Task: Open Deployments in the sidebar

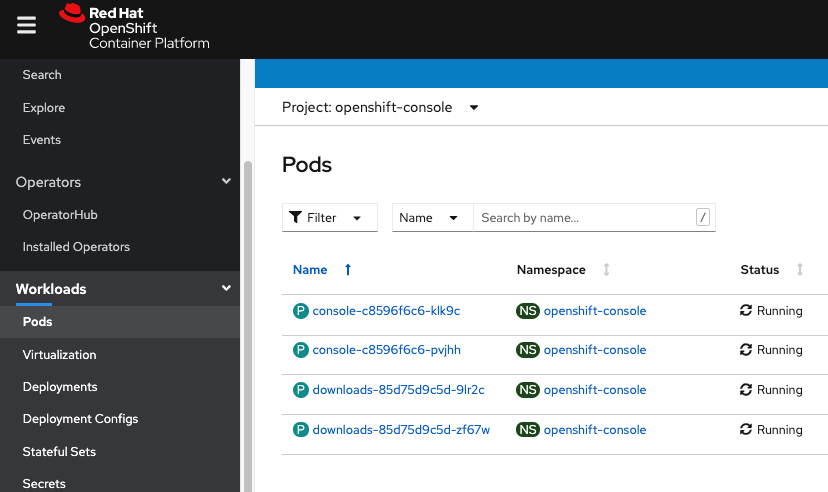Action: pyautogui.click(x=60, y=387)
